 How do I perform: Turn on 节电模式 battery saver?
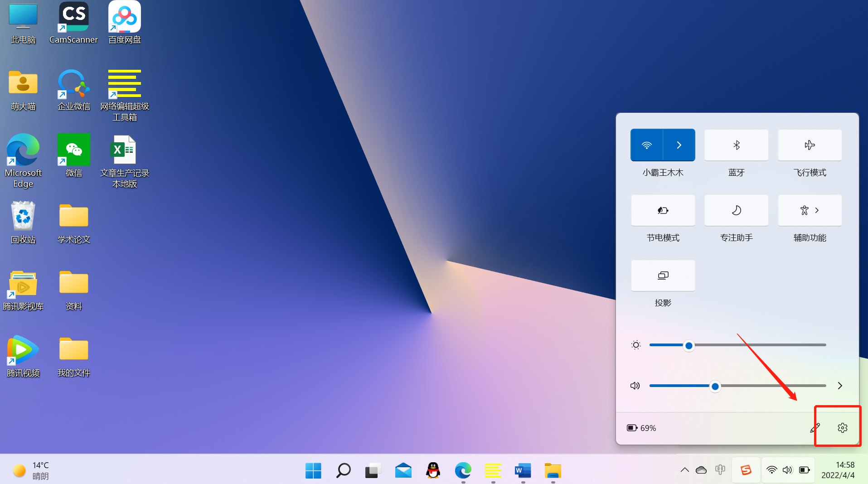tap(663, 210)
